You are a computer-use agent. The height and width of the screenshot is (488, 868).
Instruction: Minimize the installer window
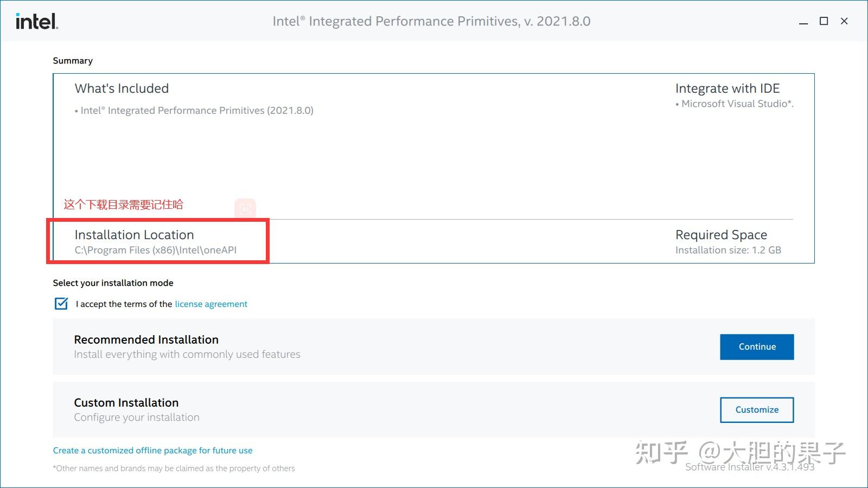[802, 21]
